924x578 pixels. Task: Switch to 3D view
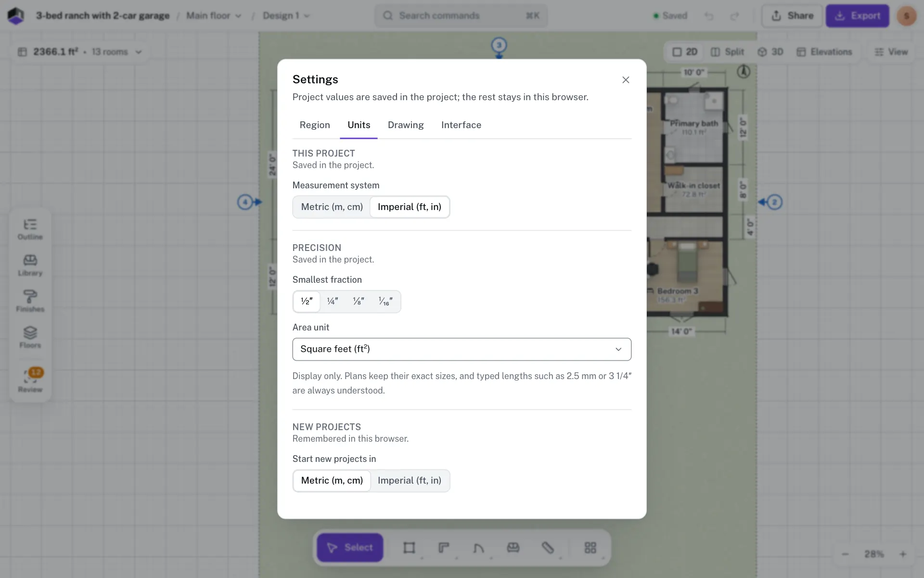point(770,52)
